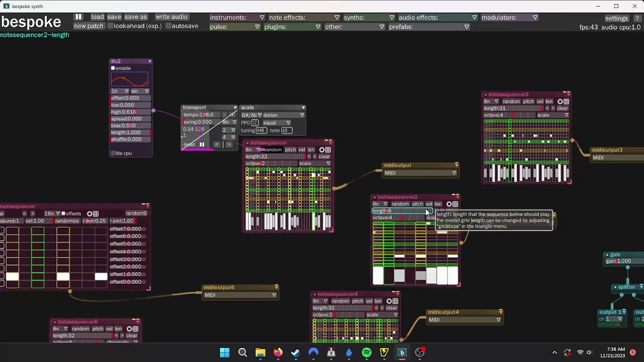Open Spotify from the Windows taskbar
The height and width of the screenshot is (362, 644).
pos(366,353)
